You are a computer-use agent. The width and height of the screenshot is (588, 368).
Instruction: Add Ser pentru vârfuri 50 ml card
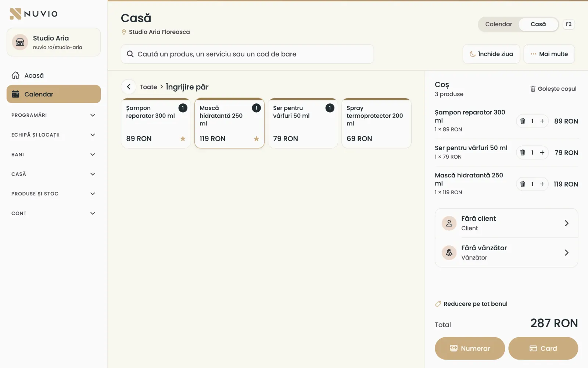click(303, 123)
